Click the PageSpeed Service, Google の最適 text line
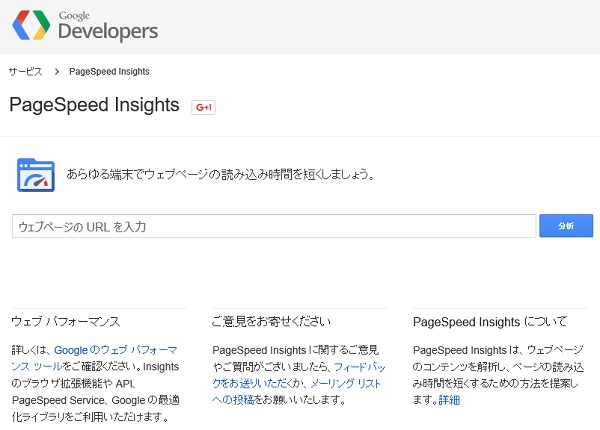600x430 pixels. [96, 400]
